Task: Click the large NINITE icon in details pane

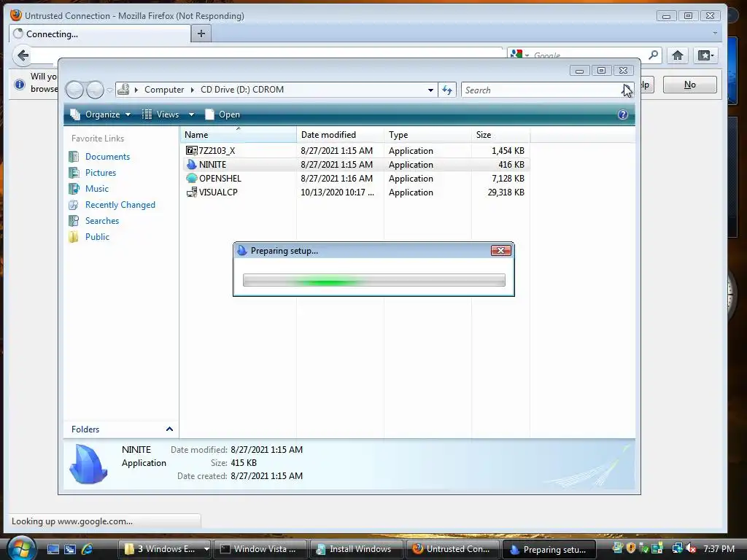Action: pyautogui.click(x=88, y=464)
